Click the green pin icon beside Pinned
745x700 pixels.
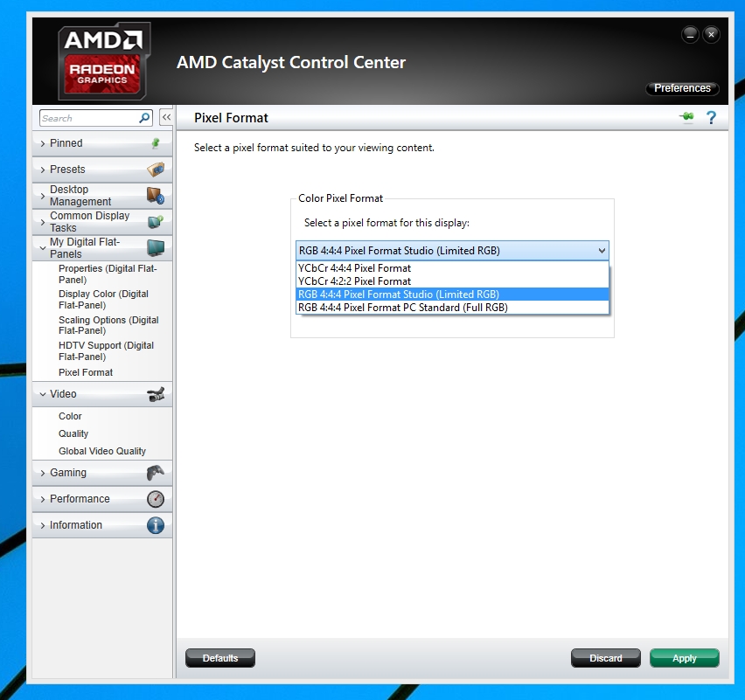156,143
